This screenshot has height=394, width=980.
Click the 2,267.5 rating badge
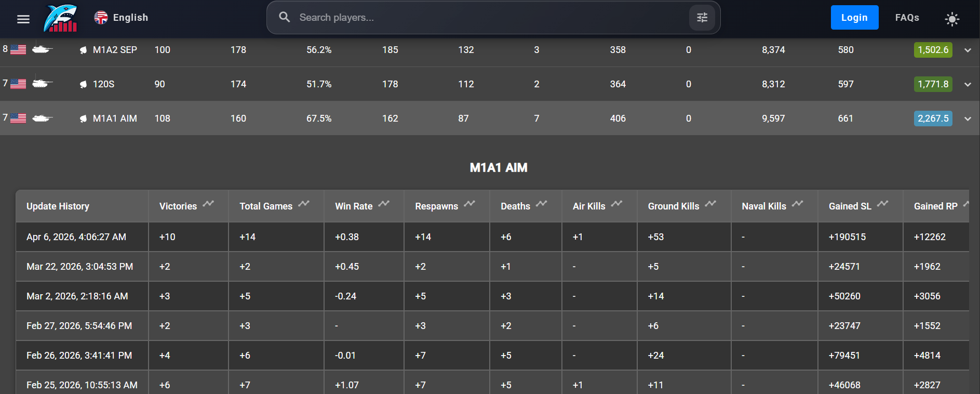[933, 119]
